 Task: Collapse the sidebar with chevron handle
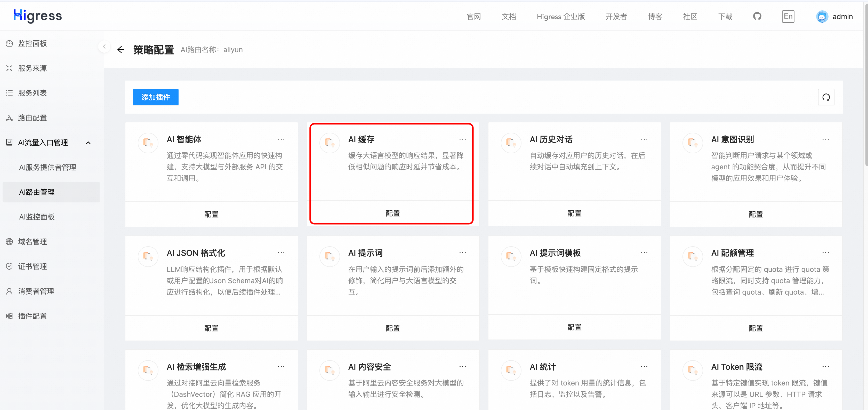click(104, 46)
